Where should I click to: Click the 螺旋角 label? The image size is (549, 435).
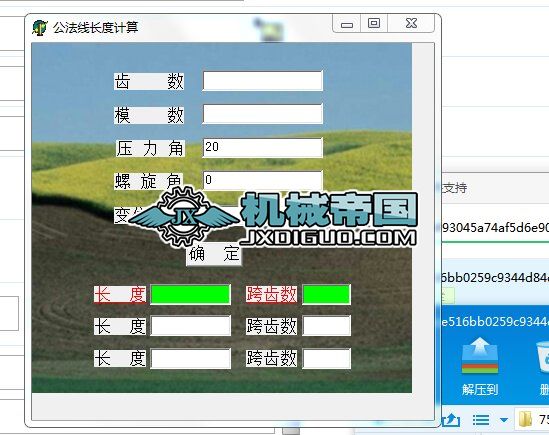pos(148,181)
